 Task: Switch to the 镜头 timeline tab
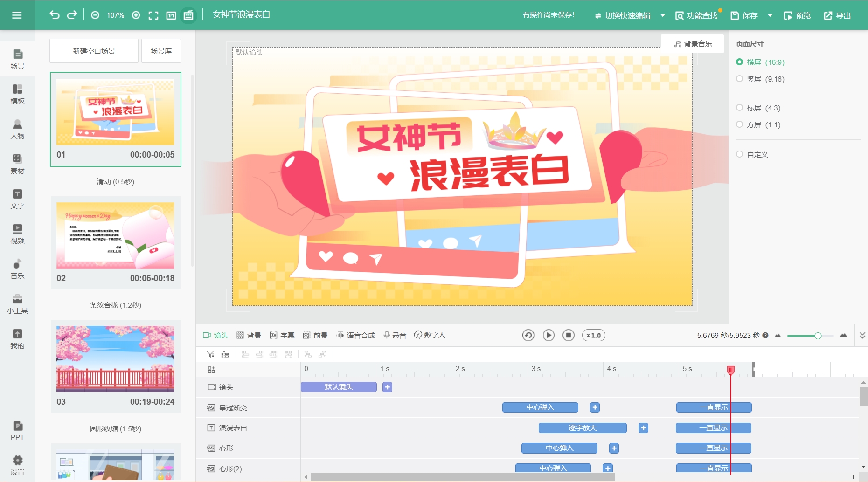click(x=215, y=335)
